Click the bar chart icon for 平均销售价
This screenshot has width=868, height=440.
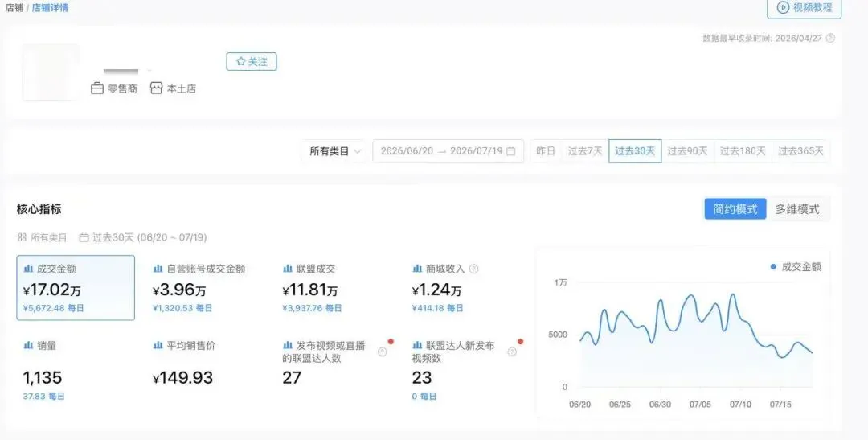coord(158,345)
